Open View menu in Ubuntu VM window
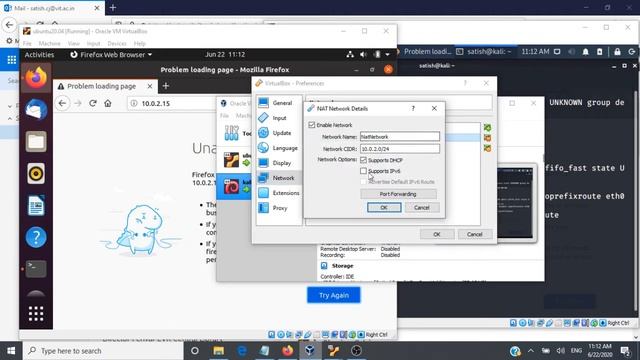The height and width of the screenshot is (360, 640). (73, 43)
